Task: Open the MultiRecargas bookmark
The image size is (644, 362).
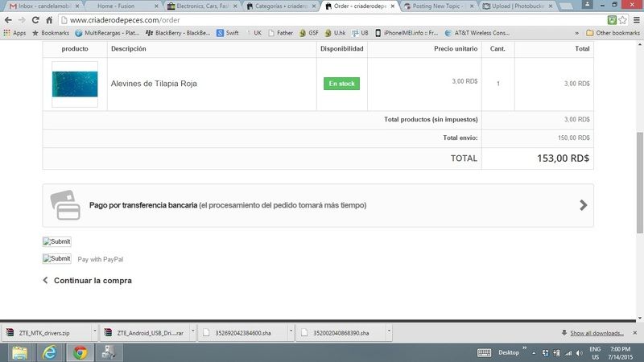Action: point(107,33)
